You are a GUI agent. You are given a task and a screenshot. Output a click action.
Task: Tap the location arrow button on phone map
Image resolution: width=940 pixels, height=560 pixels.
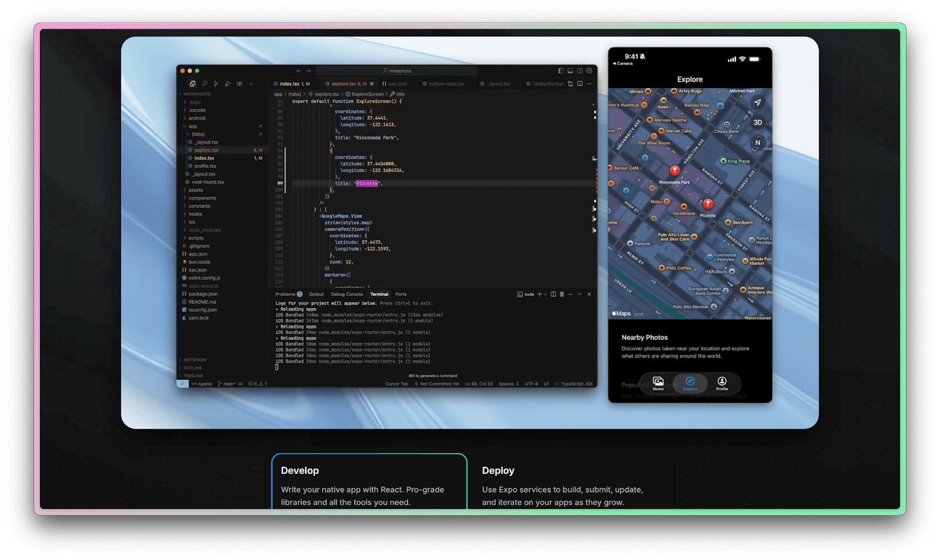(758, 103)
